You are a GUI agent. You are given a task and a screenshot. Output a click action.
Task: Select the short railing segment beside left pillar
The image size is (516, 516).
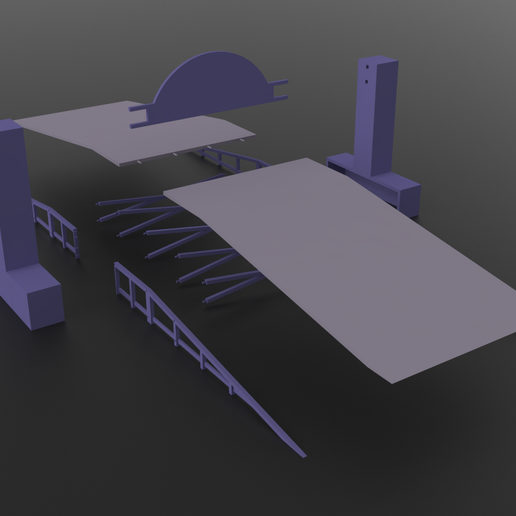(x=55, y=227)
